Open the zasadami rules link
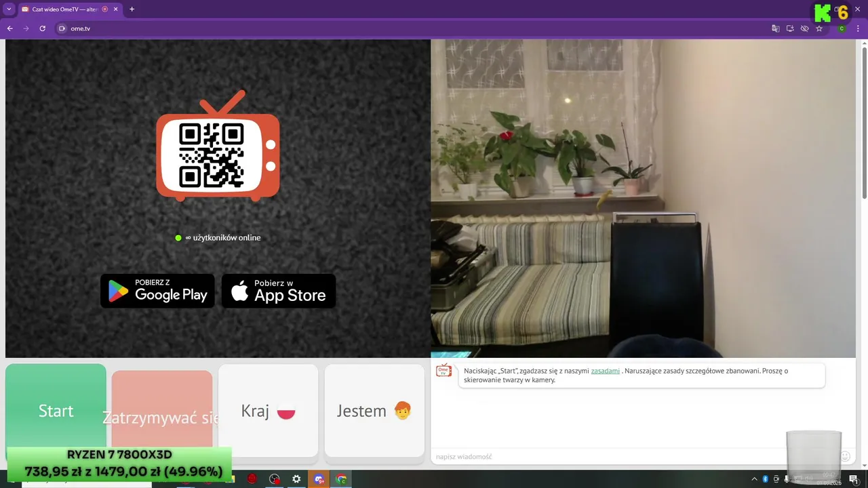 click(605, 371)
